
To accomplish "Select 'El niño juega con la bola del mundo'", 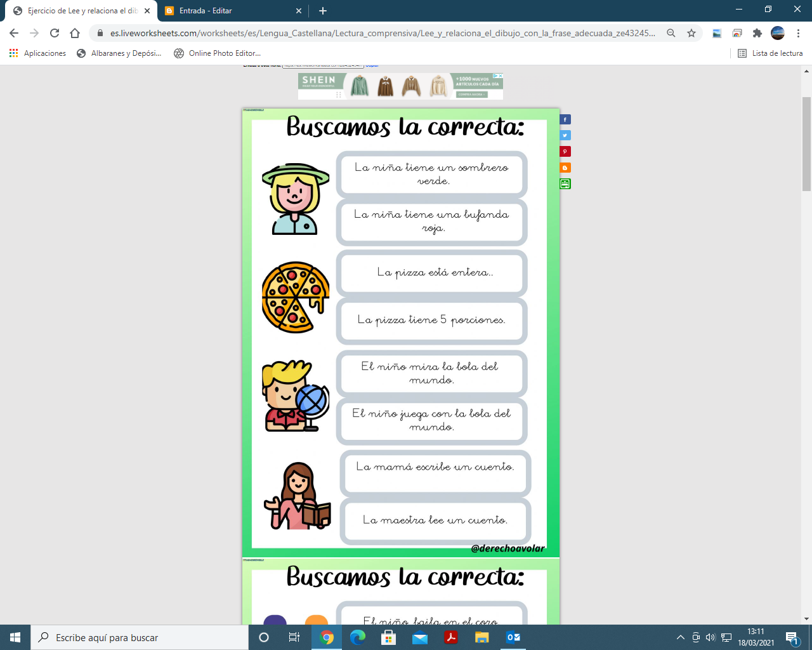I will coord(431,421).
